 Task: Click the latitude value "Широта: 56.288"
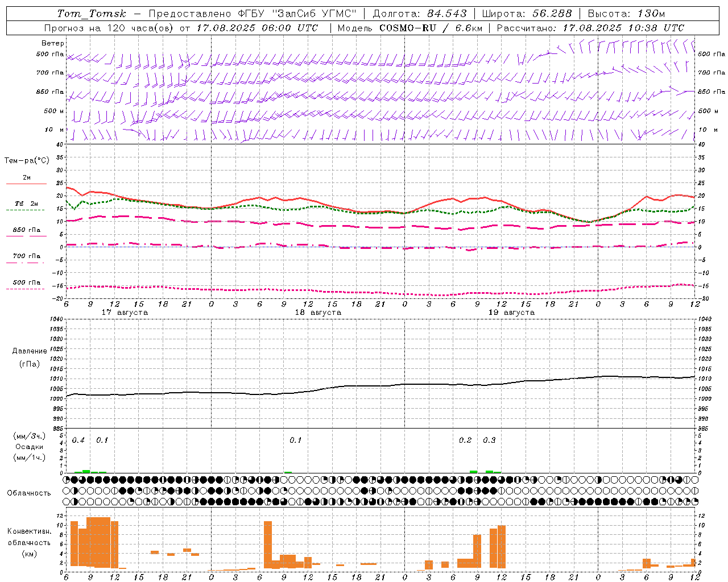[527, 14]
